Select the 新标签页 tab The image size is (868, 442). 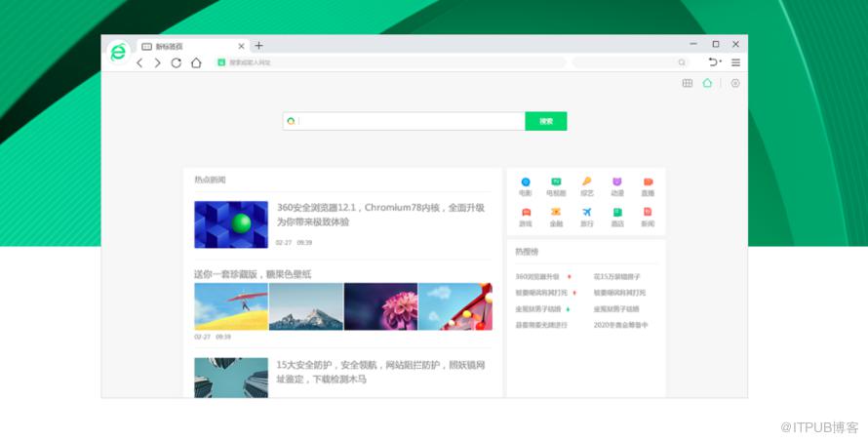[192, 47]
